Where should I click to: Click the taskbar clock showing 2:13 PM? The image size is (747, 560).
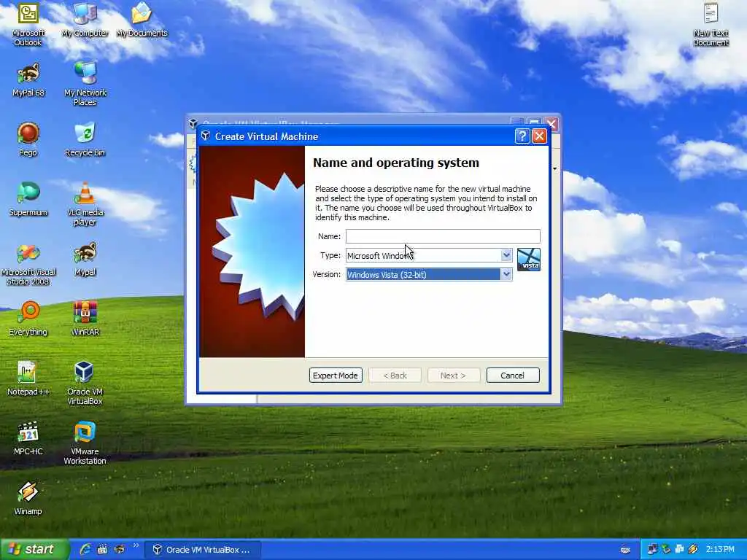click(720, 550)
